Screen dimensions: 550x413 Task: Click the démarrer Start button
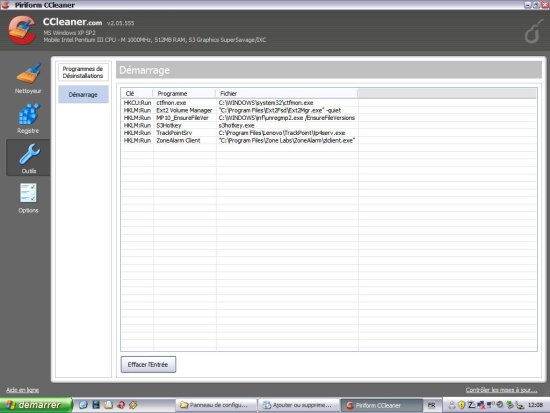tap(36, 405)
